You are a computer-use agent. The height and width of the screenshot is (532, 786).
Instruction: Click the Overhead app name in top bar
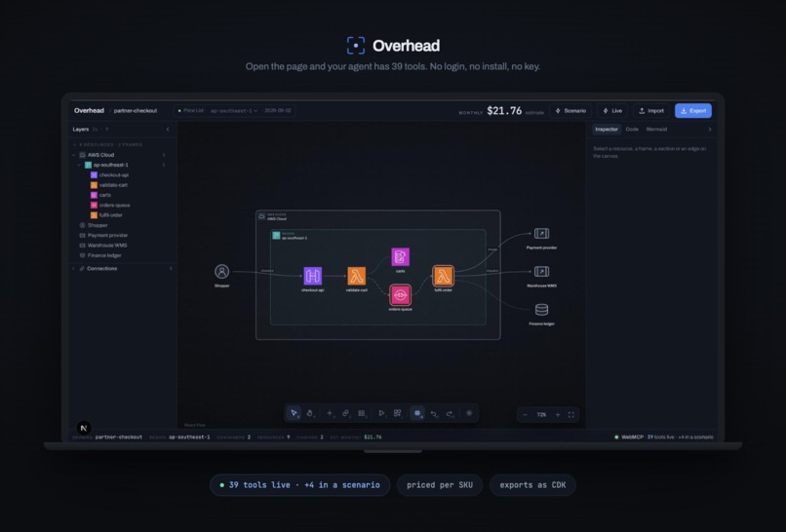click(89, 111)
